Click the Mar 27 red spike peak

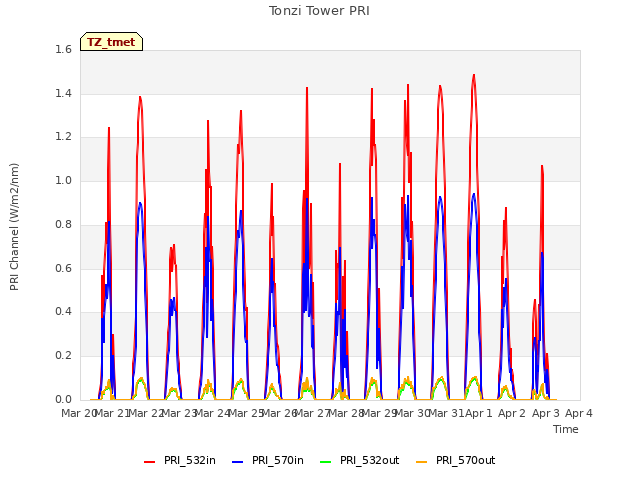[x=307, y=88]
